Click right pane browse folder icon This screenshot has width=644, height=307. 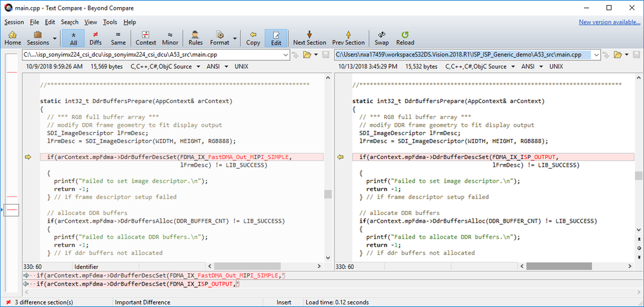click(618, 55)
